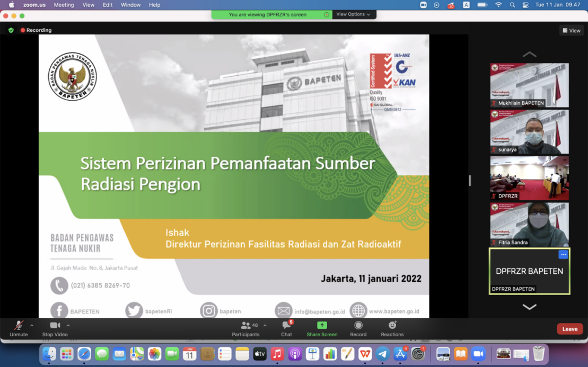Open the Window menu
The width and height of the screenshot is (588, 367).
click(130, 5)
